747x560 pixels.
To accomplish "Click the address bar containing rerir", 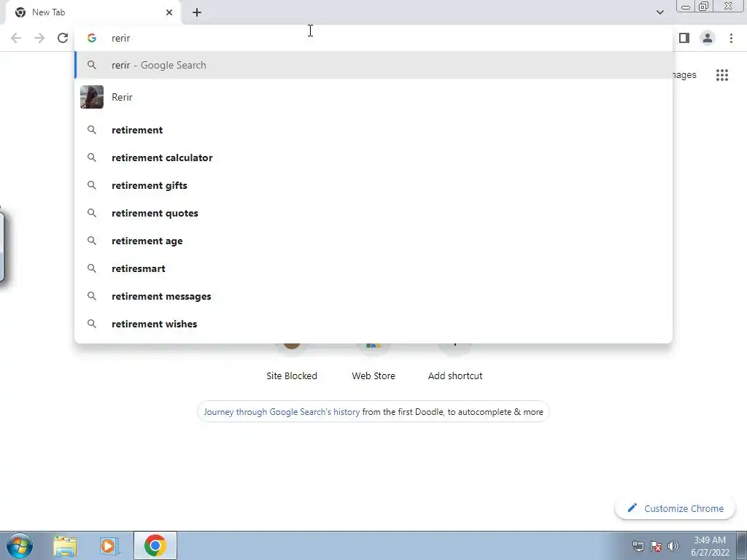I will pos(373,38).
